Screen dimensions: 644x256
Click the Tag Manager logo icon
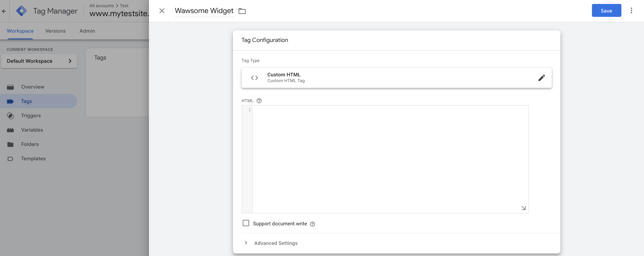click(x=22, y=11)
